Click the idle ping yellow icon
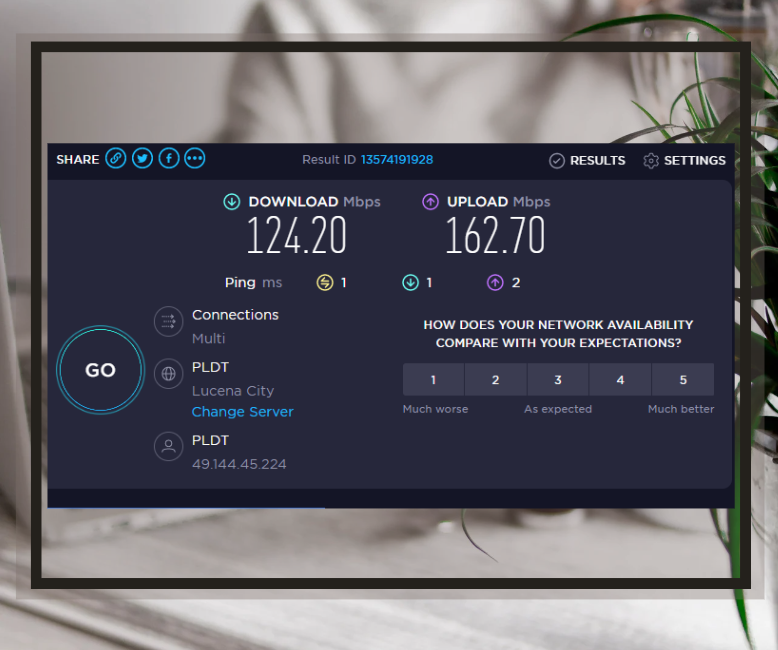Viewport: 778px width, 650px height. coord(325,283)
